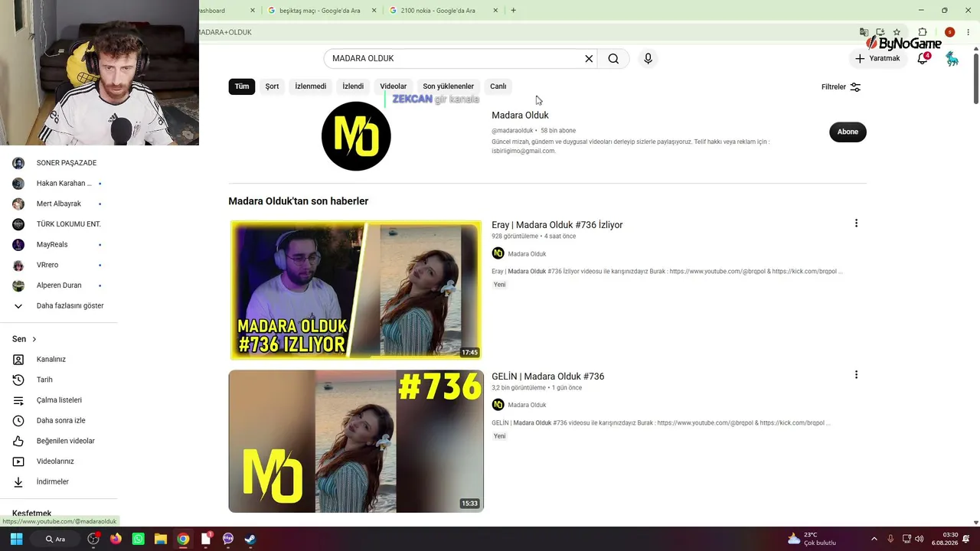The width and height of the screenshot is (980, 551).
Task: Select the 'Tüm' filter chip
Action: pos(242,86)
